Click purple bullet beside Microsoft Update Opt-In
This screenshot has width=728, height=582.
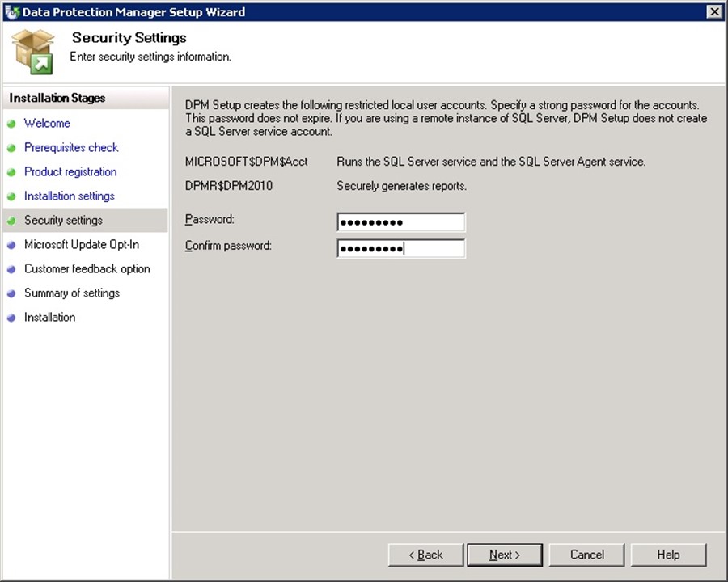pos(11,245)
